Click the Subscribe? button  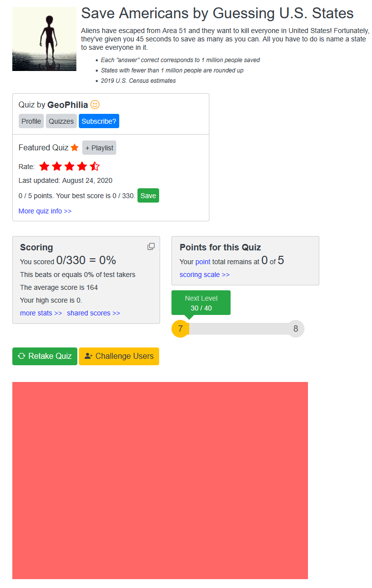pyautogui.click(x=99, y=121)
